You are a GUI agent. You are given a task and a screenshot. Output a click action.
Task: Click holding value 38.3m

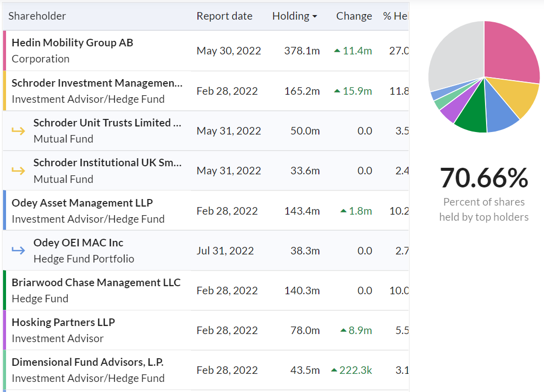pos(305,250)
